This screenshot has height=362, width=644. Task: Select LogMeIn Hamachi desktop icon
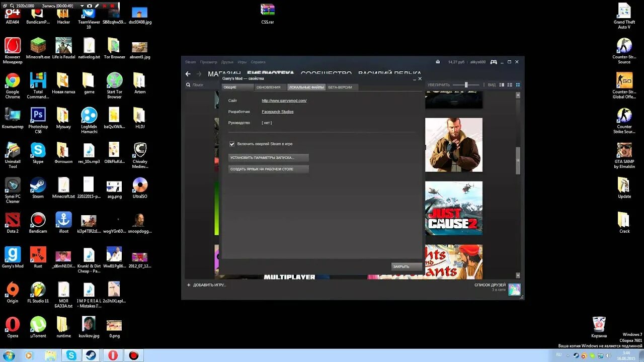point(89,120)
